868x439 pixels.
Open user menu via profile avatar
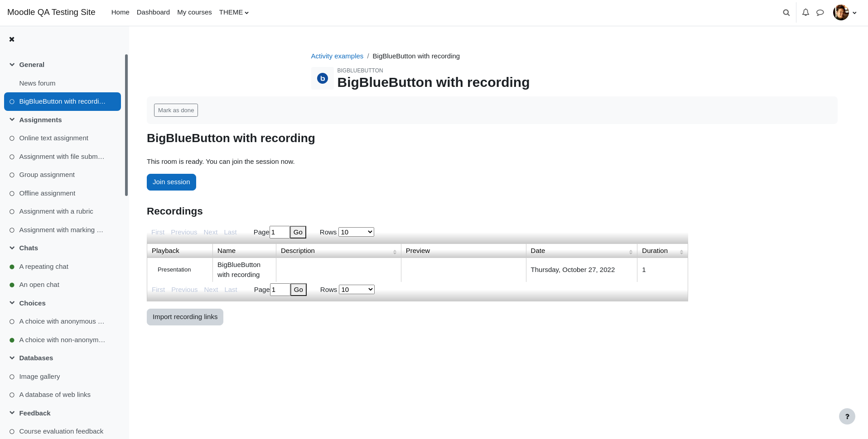pyautogui.click(x=841, y=13)
